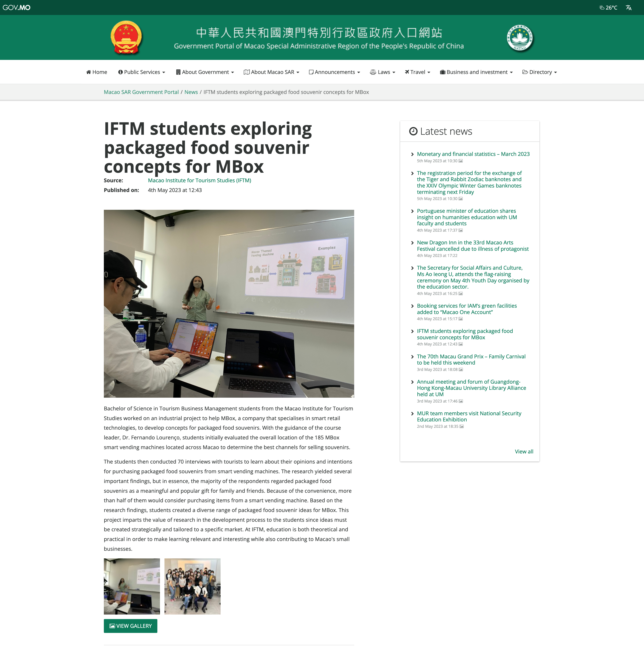This screenshot has height=646, width=644.
Task: Expand the Public Services dropdown
Action: tap(142, 72)
